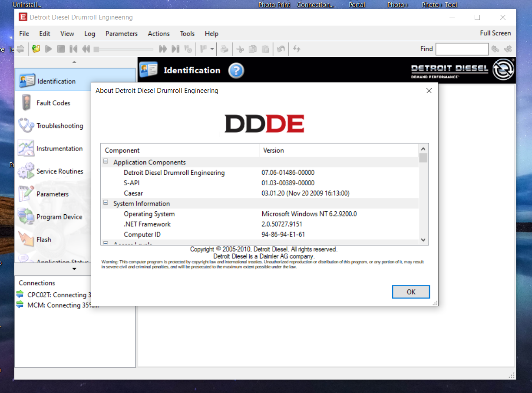Select Service Routines in the sidebar
The height and width of the screenshot is (393, 532).
(53, 171)
